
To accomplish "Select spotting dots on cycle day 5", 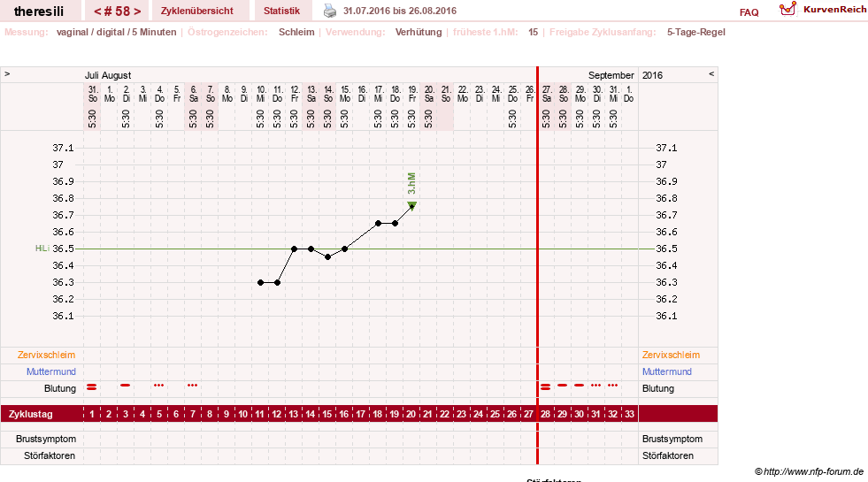I will point(159,385).
